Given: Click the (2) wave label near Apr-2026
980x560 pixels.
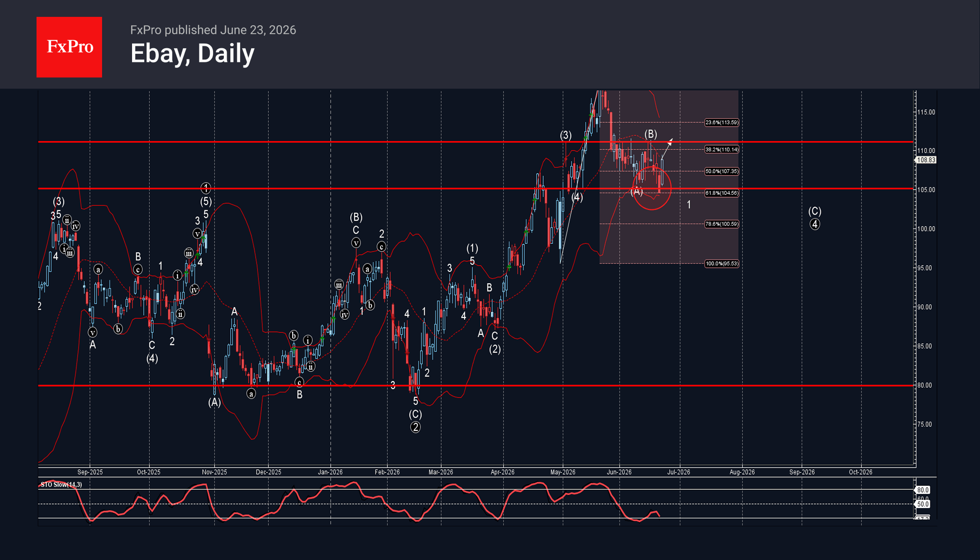Looking at the screenshot, I should tap(495, 349).
